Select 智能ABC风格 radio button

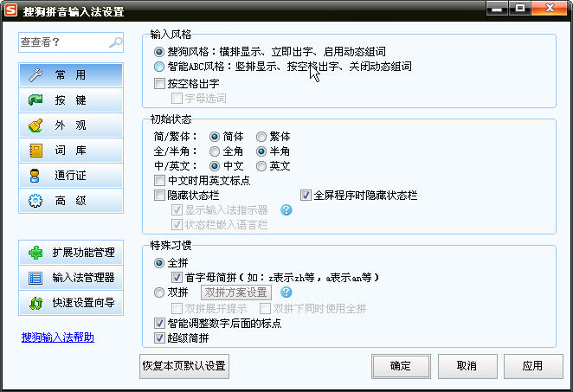coord(159,67)
